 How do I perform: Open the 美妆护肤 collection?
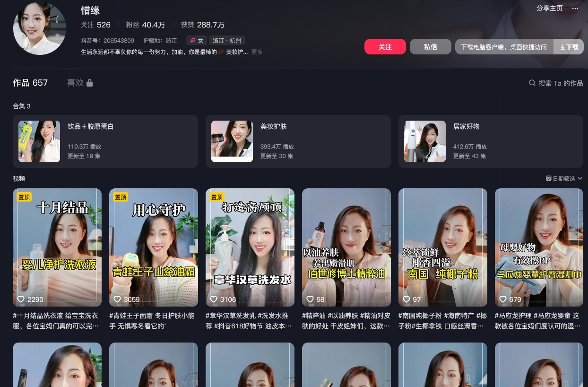[x=298, y=141]
